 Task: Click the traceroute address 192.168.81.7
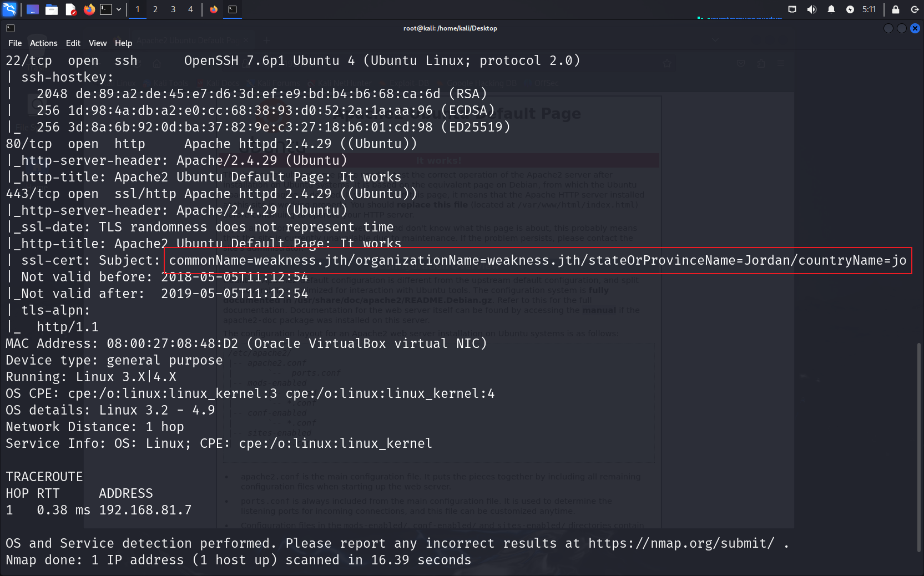pos(145,510)
